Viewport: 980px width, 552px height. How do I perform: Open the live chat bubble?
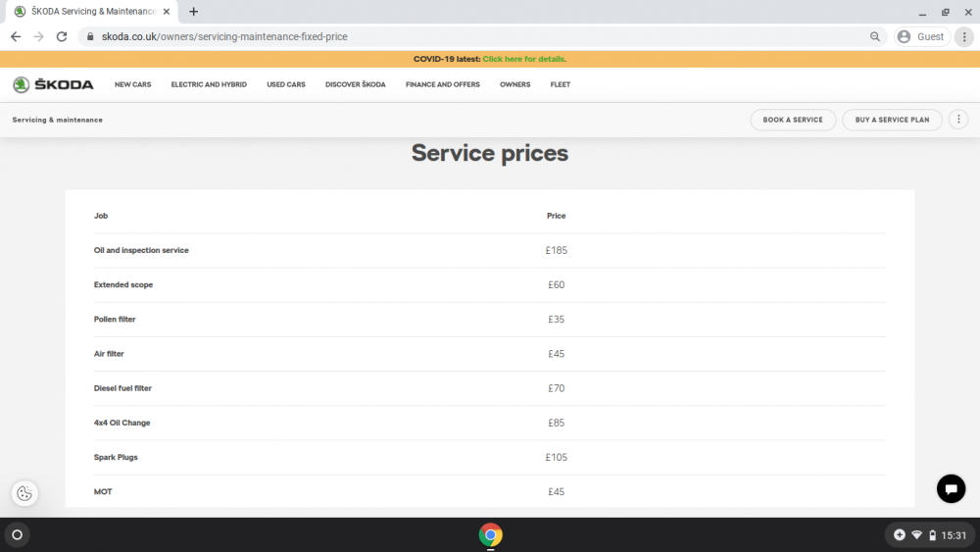[951, 489]
